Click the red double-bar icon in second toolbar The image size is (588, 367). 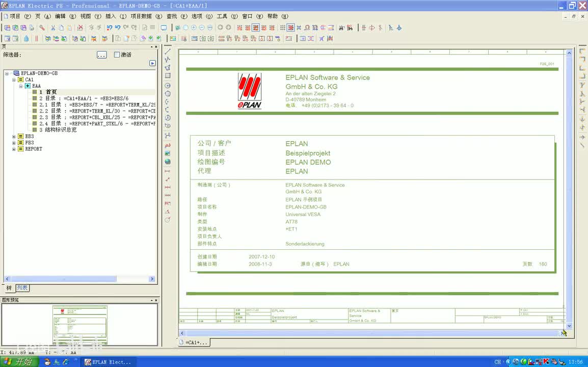(x=36, y=38)
